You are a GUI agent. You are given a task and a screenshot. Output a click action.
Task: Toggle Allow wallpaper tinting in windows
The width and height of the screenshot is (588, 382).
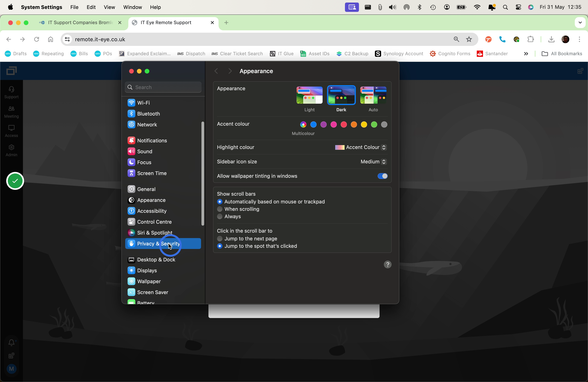coord(382,176)
